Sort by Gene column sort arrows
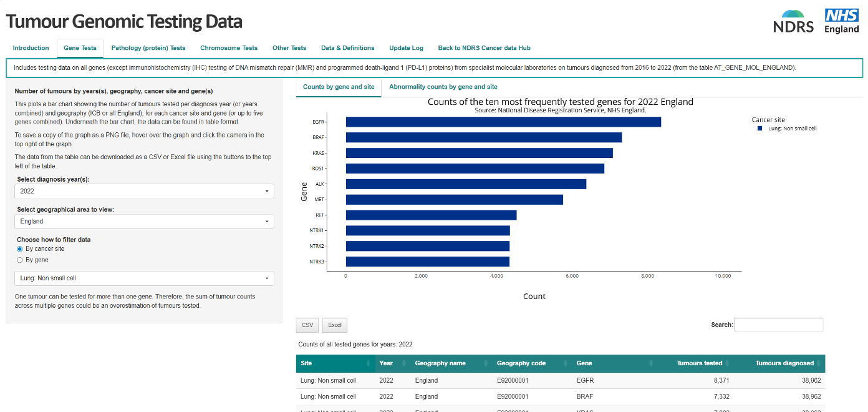 point(651,363)
